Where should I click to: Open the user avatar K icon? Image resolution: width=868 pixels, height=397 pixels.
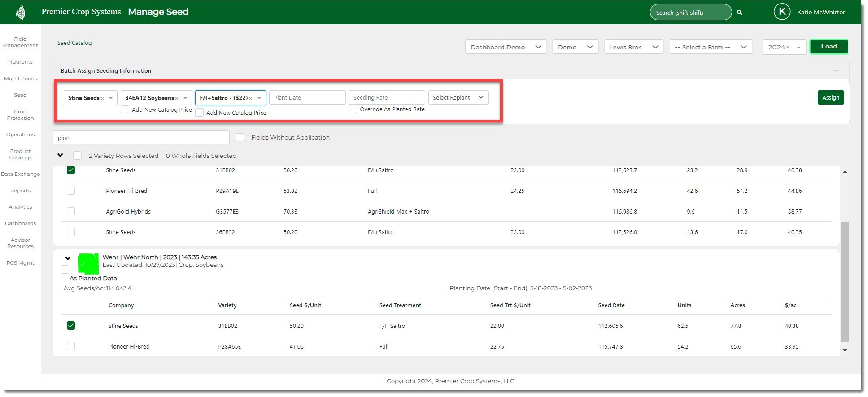(782, 12)
